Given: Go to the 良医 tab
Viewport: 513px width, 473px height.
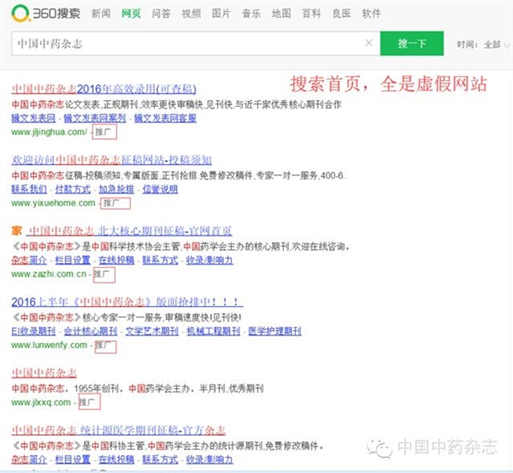Looking at the screenshot, I should [x=341, y=13].
